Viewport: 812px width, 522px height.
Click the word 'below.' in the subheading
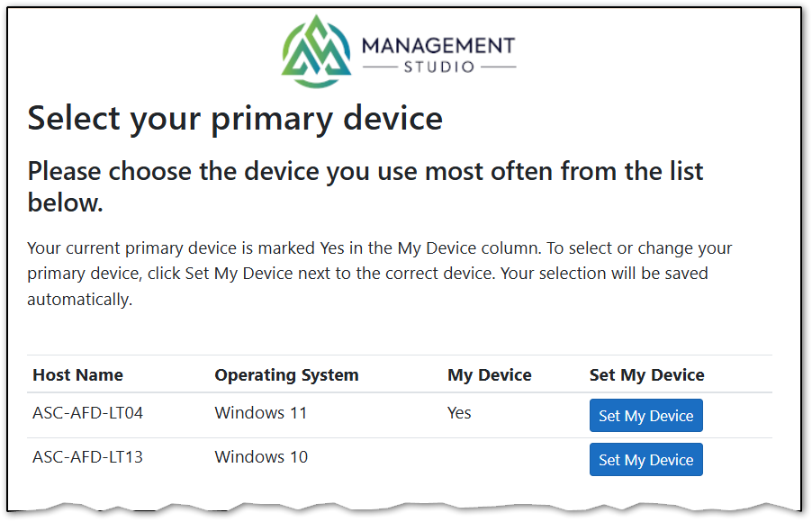[x=65, y=202]
